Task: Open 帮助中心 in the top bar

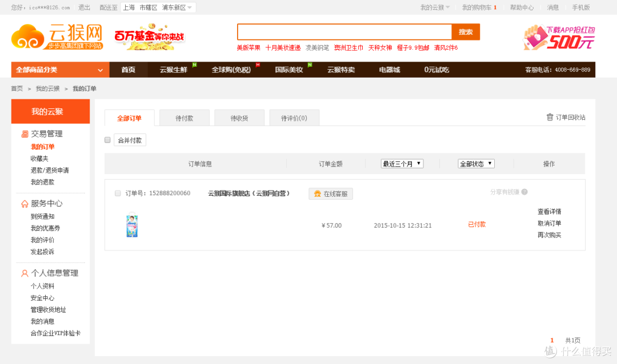Action: pyautogui.click(x=522, y=7)
